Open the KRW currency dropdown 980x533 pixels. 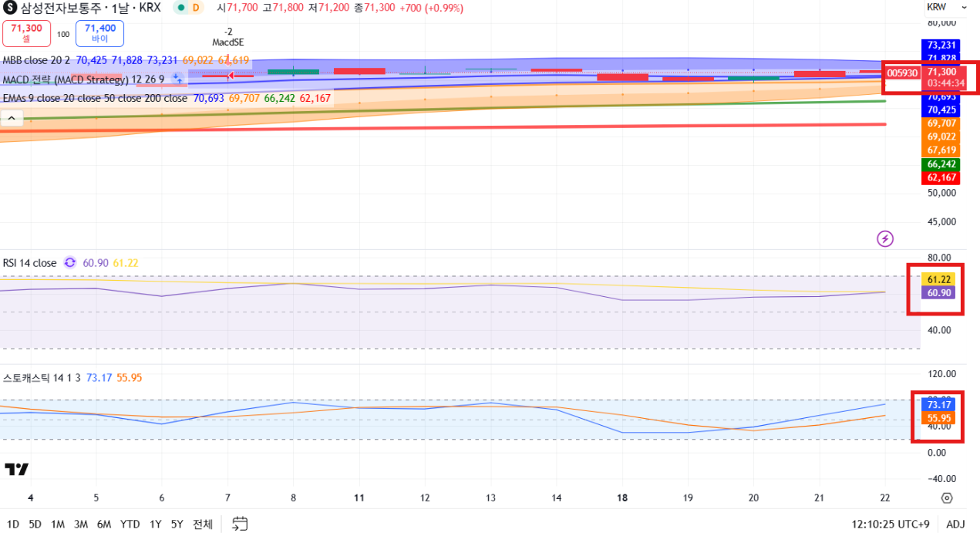click(946, 7)
